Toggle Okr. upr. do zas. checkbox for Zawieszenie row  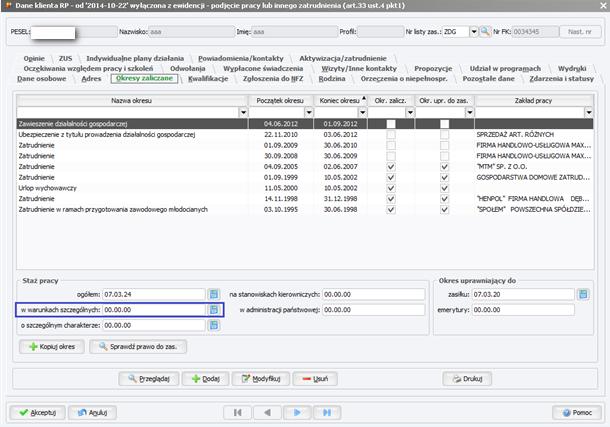tap(444, 124)
